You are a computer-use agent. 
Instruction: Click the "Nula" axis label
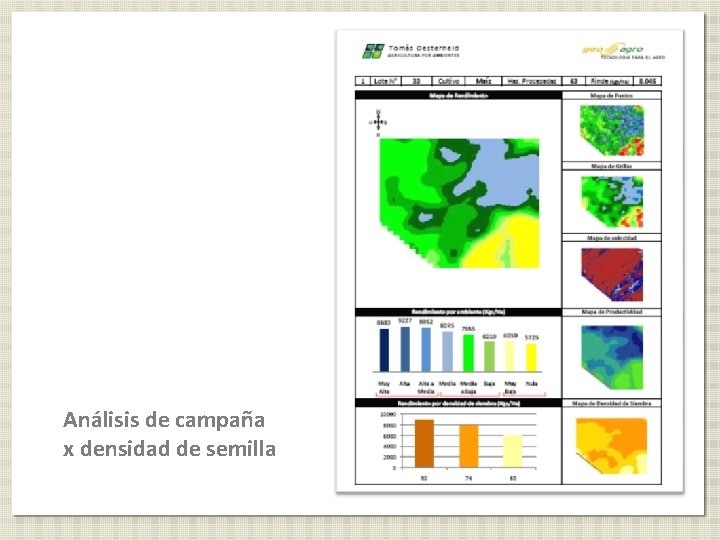(x=531, y=383)
